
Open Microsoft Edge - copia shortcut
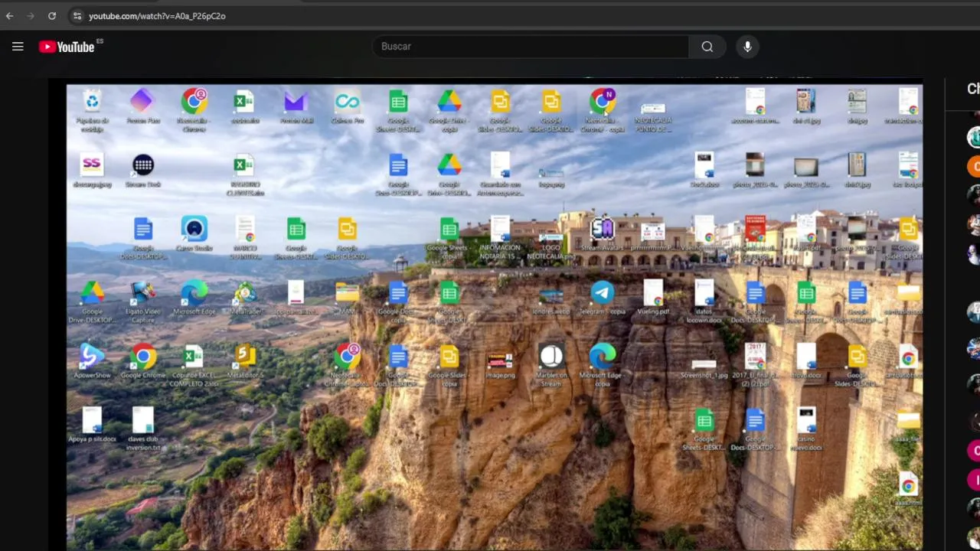tap(602, 365)
